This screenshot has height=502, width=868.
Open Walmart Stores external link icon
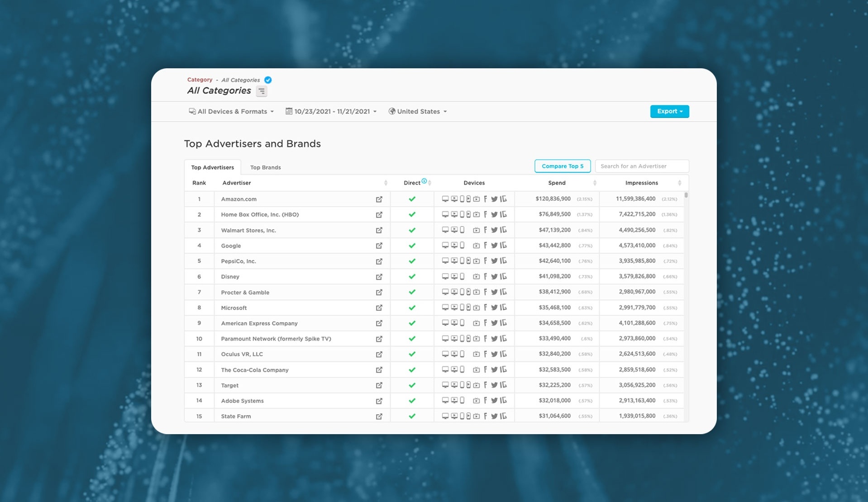coord(379,230)
